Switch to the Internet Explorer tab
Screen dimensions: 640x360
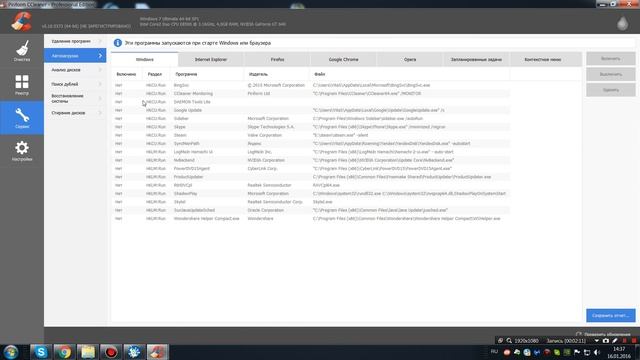point(211,59)
